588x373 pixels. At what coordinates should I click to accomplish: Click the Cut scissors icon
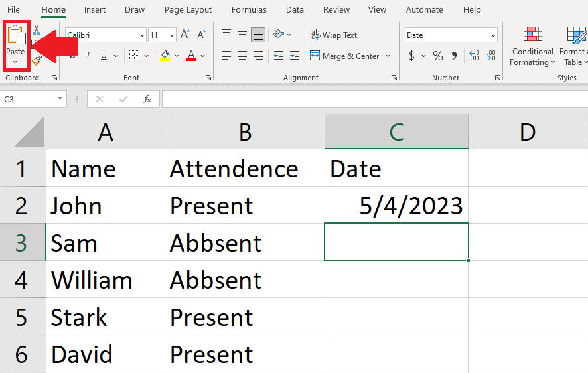(37, 30)
